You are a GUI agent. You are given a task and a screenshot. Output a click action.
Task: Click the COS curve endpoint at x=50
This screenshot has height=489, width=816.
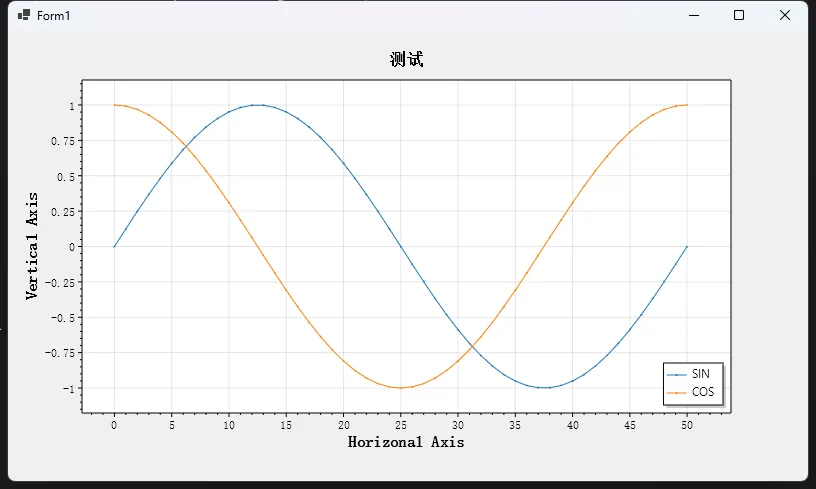coord(687,105)
